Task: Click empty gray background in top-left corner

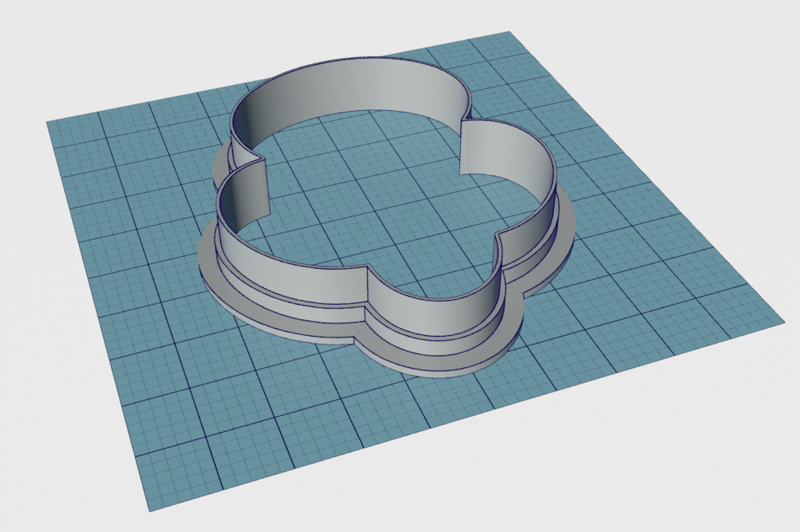Action: point(31,31)
